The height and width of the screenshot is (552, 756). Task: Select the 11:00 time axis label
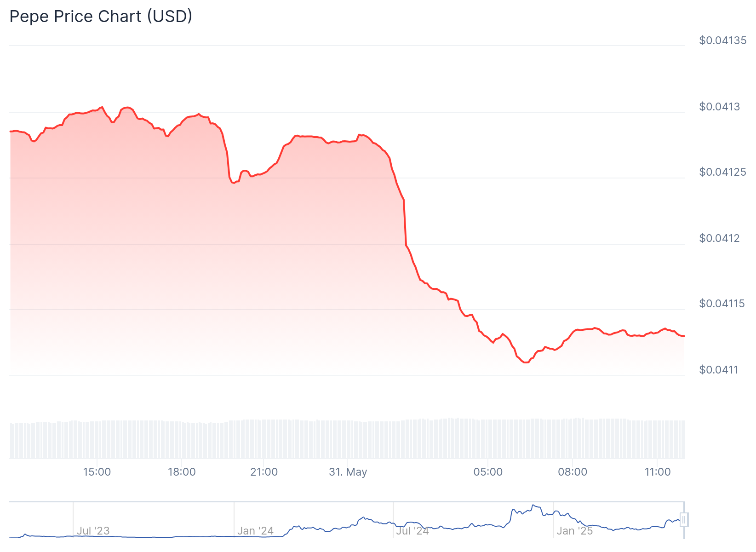tap(658, 472)
